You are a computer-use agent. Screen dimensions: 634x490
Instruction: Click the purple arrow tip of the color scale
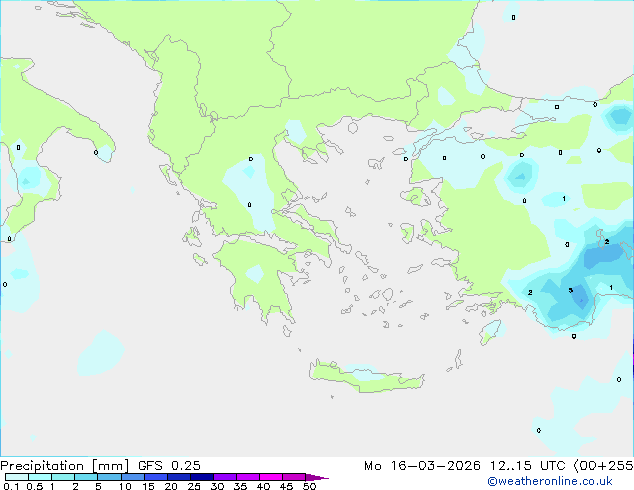(x=317, y=477)
